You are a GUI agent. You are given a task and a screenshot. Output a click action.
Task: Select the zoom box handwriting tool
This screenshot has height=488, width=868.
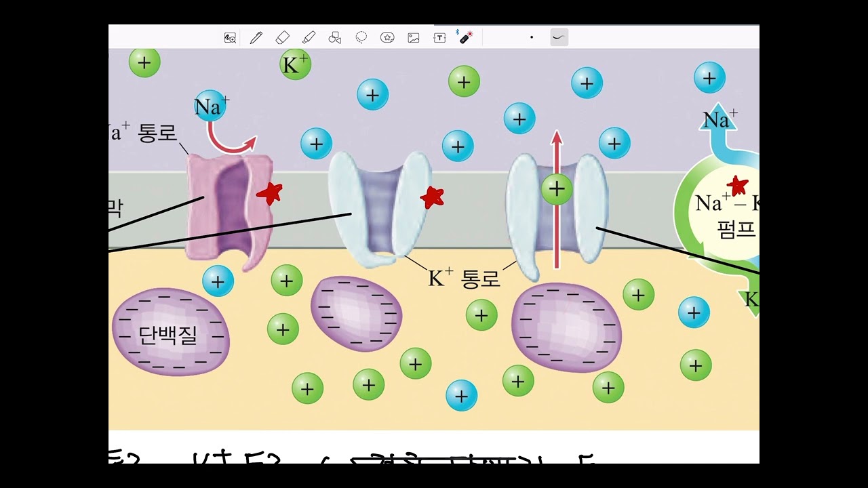pyautogui.click(x=230, y=38)
